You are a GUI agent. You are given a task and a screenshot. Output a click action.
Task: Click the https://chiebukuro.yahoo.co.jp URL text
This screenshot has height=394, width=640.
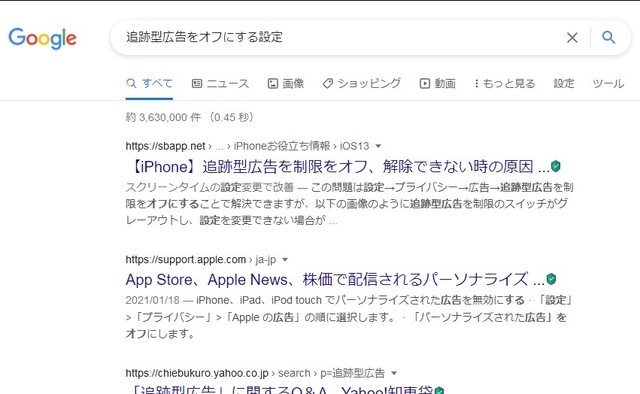point(197,373)
